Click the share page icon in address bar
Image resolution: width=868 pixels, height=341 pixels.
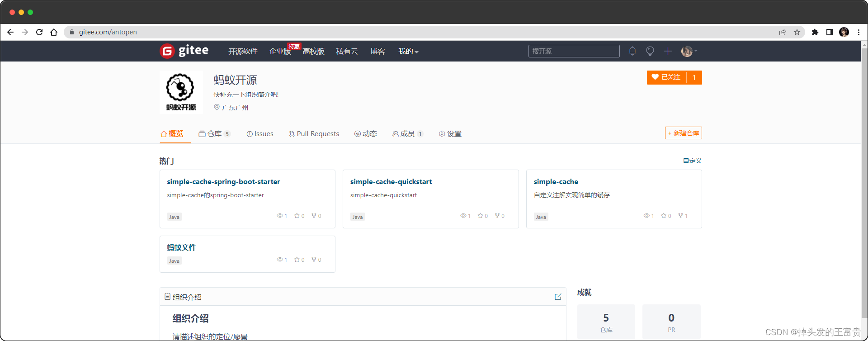783,32
